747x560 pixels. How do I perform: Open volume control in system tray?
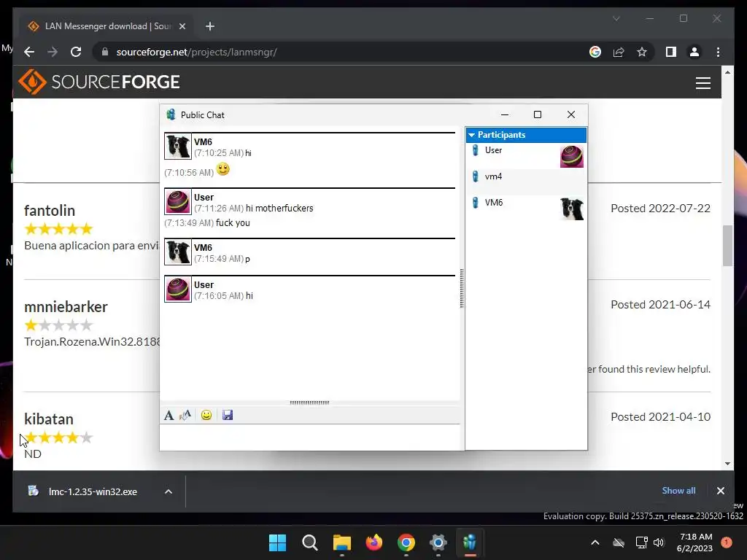(659, 542)
